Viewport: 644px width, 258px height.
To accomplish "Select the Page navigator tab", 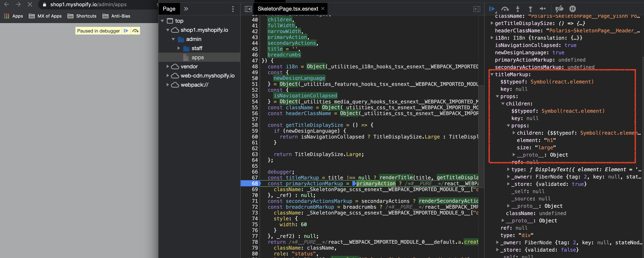I will point(169,9).
